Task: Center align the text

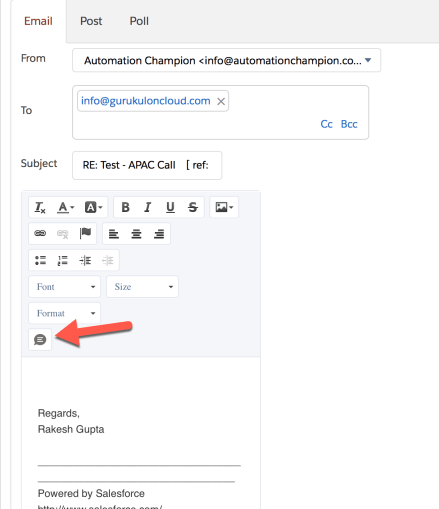Action: [136, 234]
